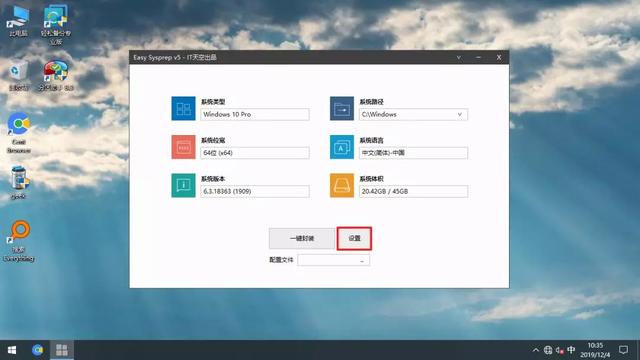The image size is (640, 360).
Task: Click the 64位 (x64) field
Action: [x=255, y=153]
